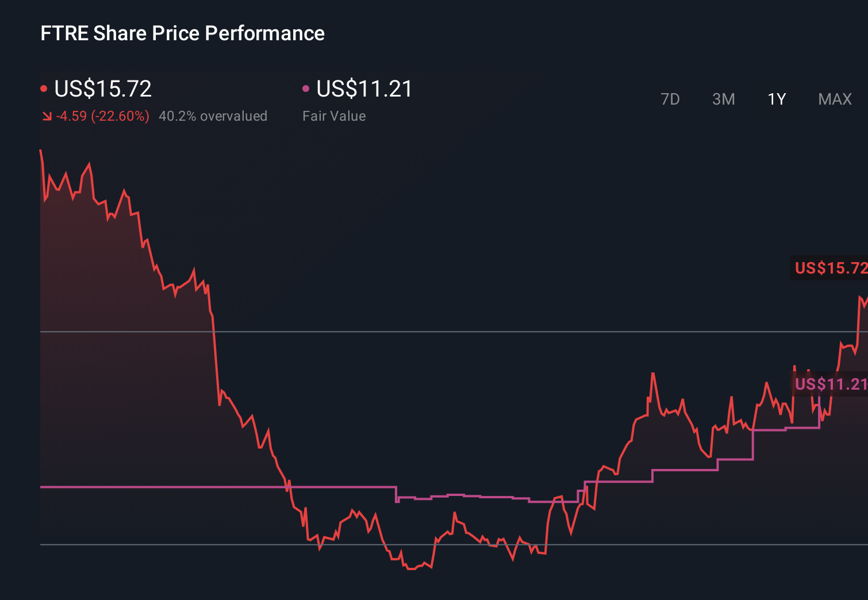Image resolution: width=868 pixels, height=600 pixels.
Task: Click the red share price legend dot
Action: [44, 87]
